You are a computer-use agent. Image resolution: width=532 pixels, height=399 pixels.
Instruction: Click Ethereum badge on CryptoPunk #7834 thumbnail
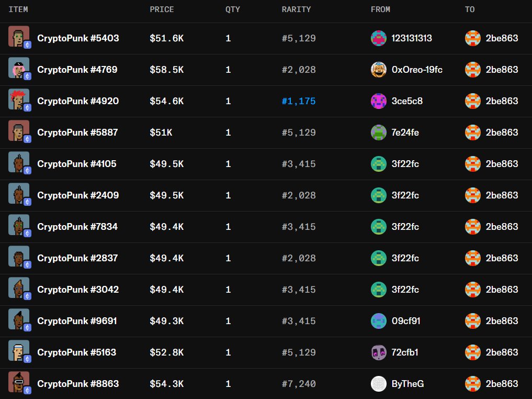28,233
